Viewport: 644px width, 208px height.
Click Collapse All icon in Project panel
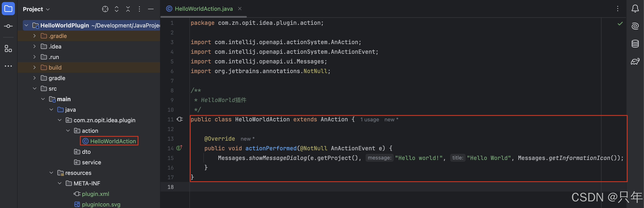click(x=128, y=9)
